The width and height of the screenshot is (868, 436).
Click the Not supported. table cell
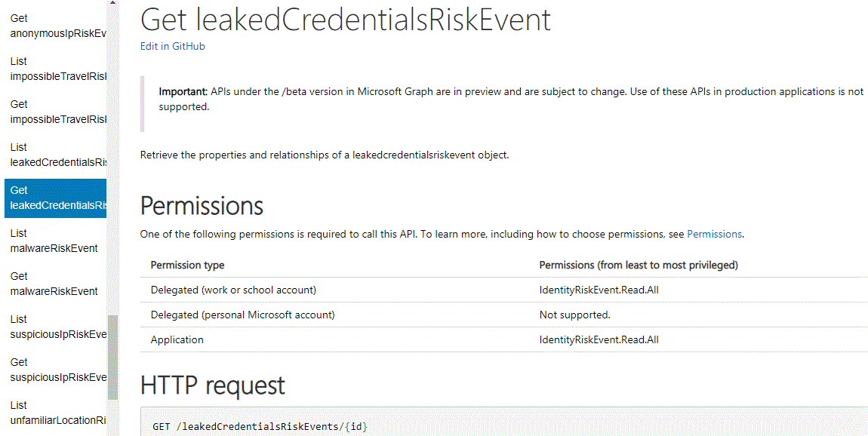574,315
